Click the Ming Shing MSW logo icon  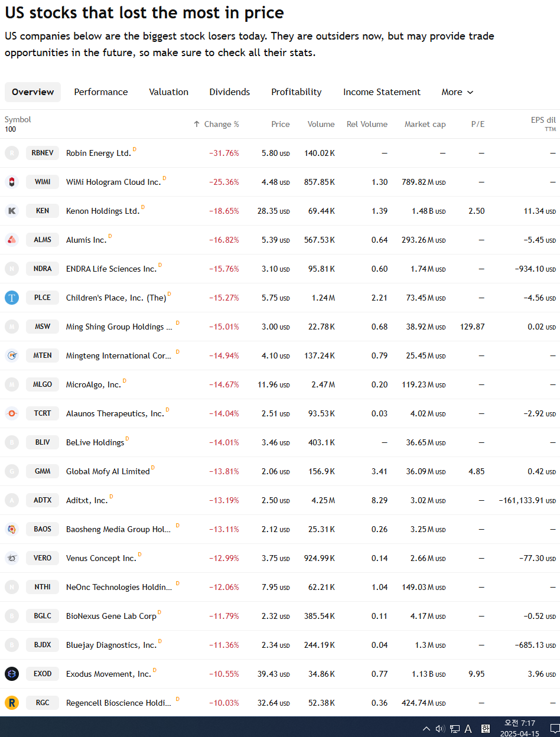coord(12,327)
